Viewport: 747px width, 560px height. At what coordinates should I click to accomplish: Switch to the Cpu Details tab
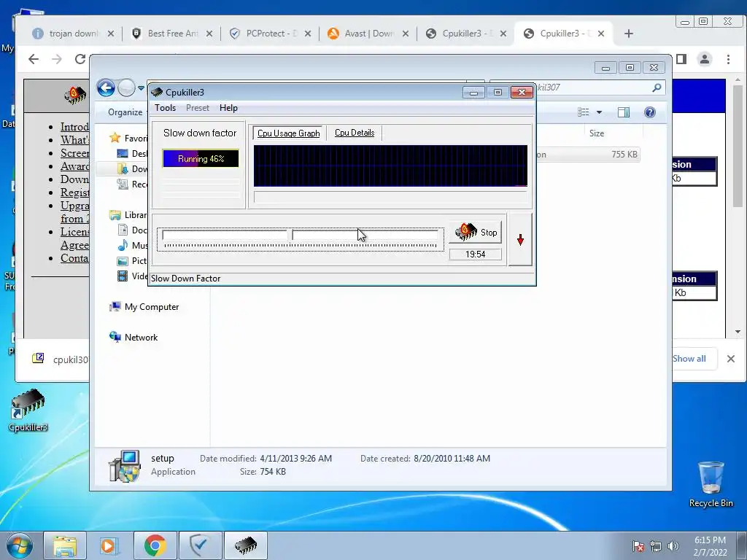coord(355,133)
